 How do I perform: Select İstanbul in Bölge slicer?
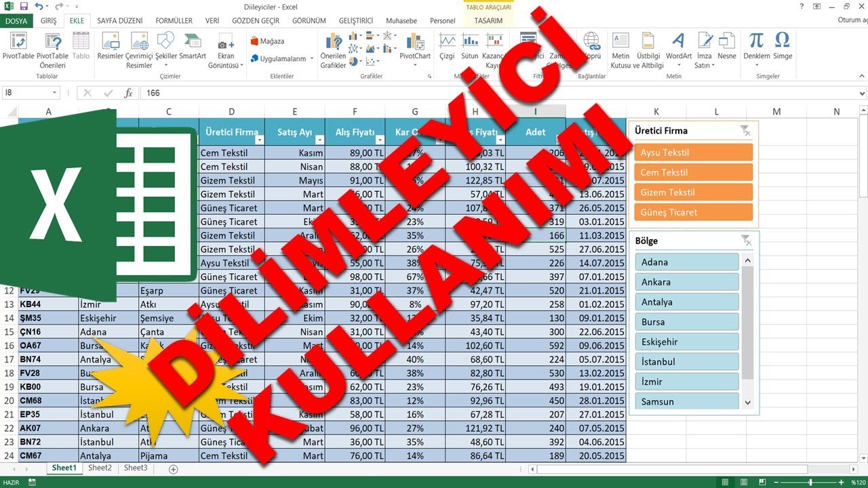(x=687, y=361)
